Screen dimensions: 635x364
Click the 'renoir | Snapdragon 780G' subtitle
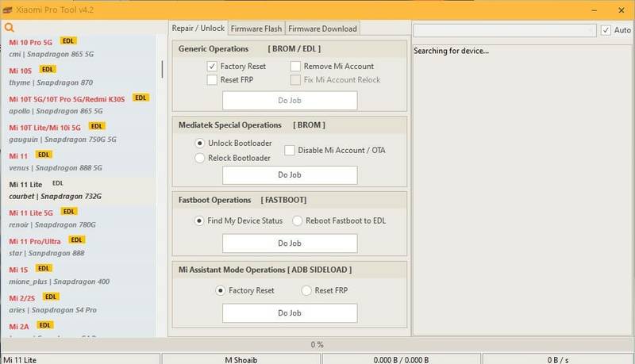[x=52, y=225]
